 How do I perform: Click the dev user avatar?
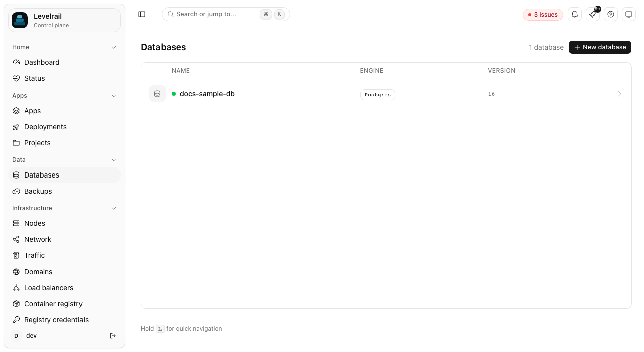[x=16, y=336]
